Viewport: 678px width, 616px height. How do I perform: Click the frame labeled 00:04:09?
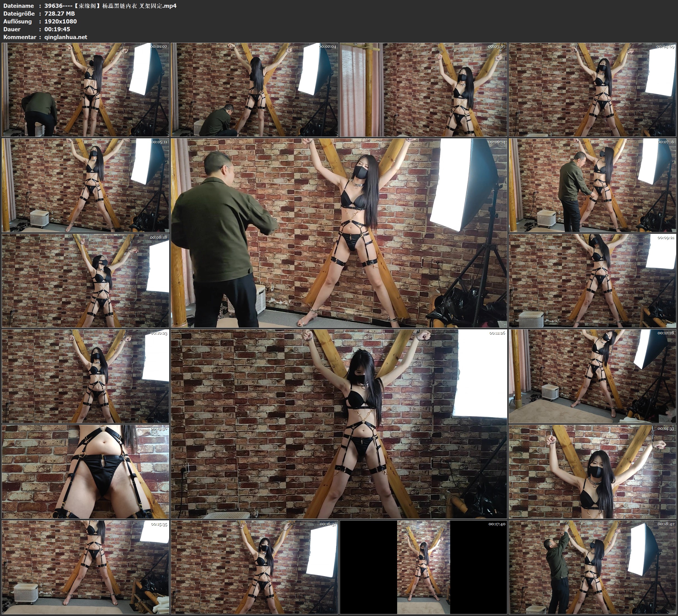(x=593, y=90)
